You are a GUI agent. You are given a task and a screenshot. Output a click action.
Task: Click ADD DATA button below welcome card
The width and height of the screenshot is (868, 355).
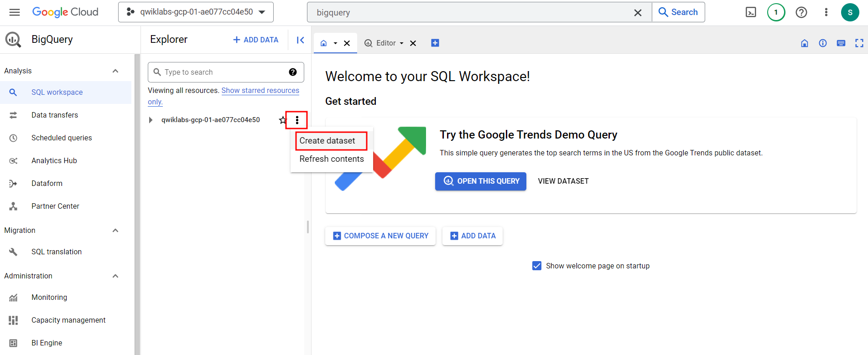click(473, 236)
